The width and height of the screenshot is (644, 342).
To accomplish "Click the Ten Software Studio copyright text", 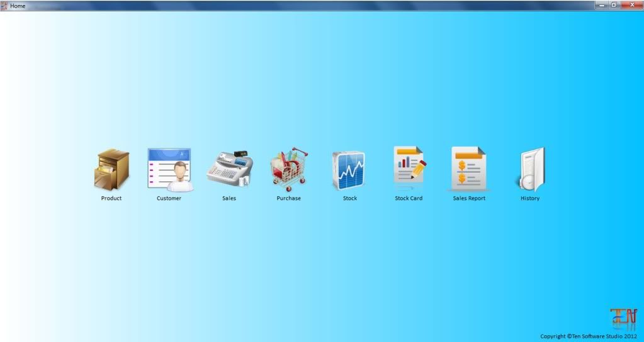I will click(x=589, y=336).
